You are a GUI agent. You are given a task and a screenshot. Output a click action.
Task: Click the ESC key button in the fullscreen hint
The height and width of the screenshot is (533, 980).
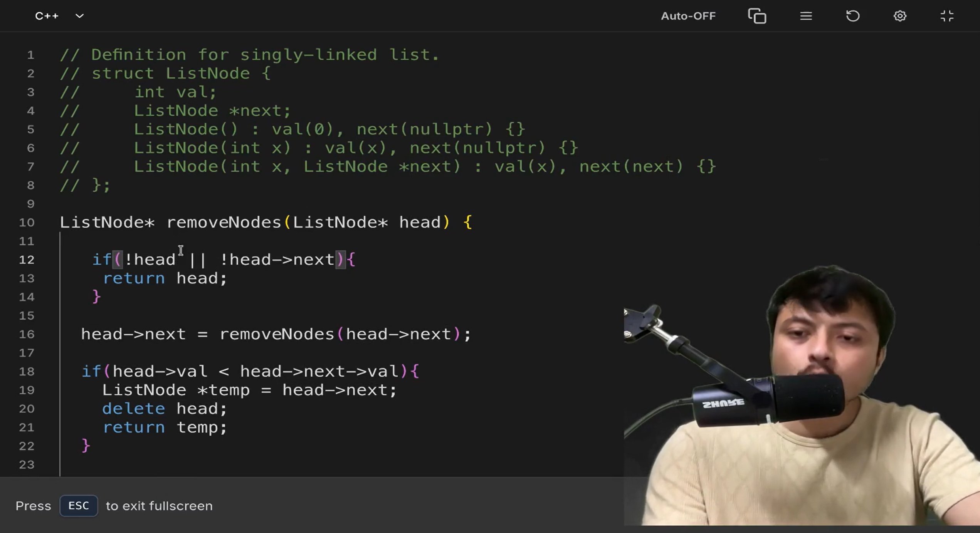(x=79, y=506)
